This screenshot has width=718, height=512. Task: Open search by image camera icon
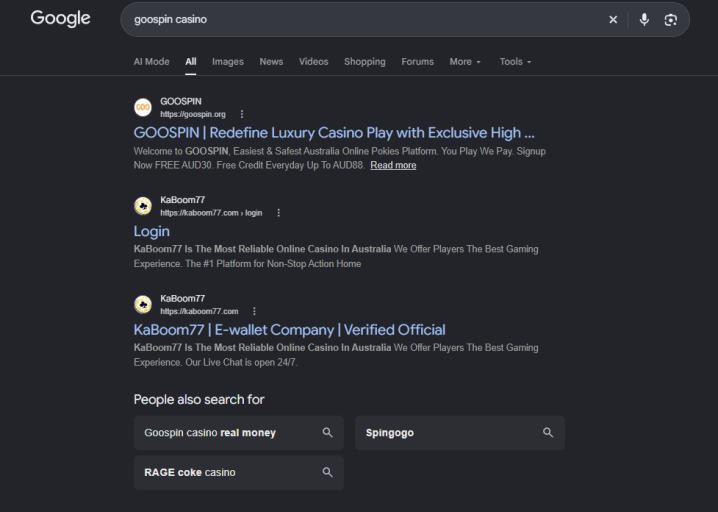(670, 20)
